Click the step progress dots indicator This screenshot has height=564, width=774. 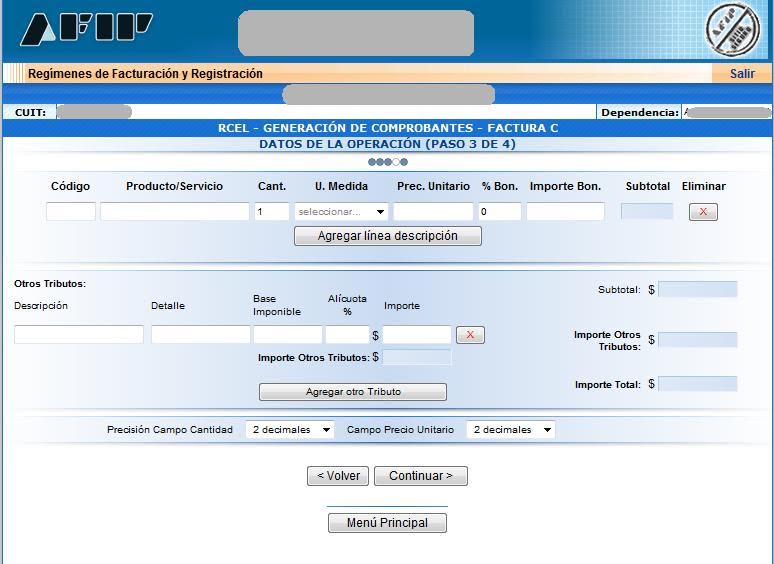(x=387, y=162)
